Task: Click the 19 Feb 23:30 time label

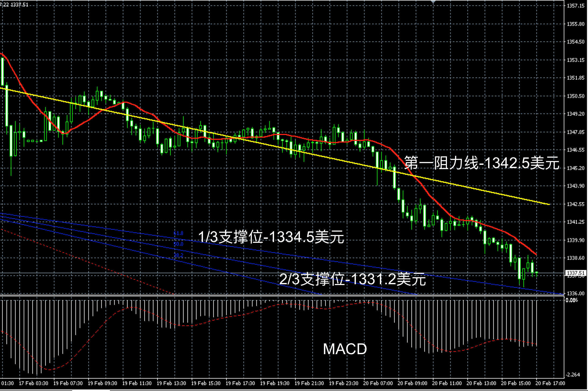Action: click(344, 383)
